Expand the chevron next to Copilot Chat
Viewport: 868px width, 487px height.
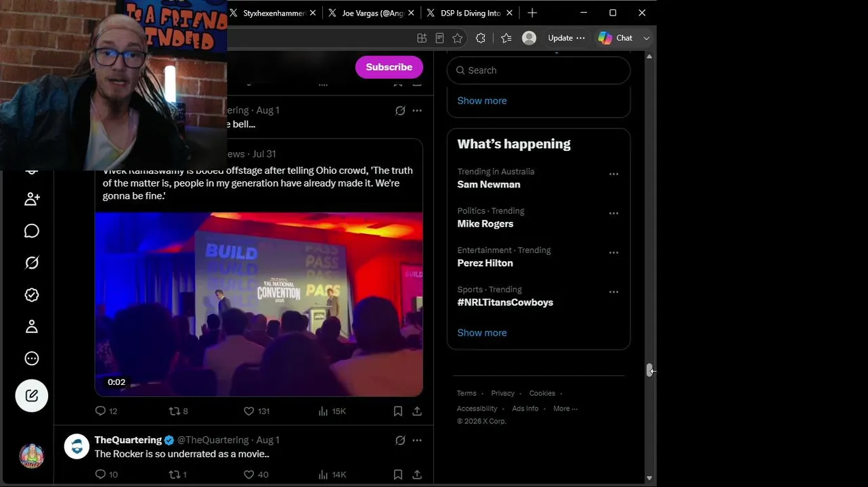point(647,38)
